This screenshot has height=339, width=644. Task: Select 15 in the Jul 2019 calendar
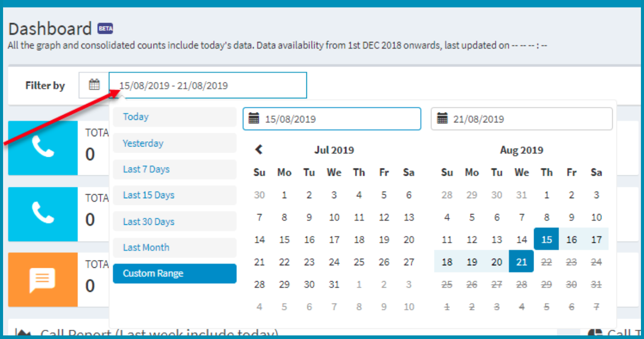[284, 239]
